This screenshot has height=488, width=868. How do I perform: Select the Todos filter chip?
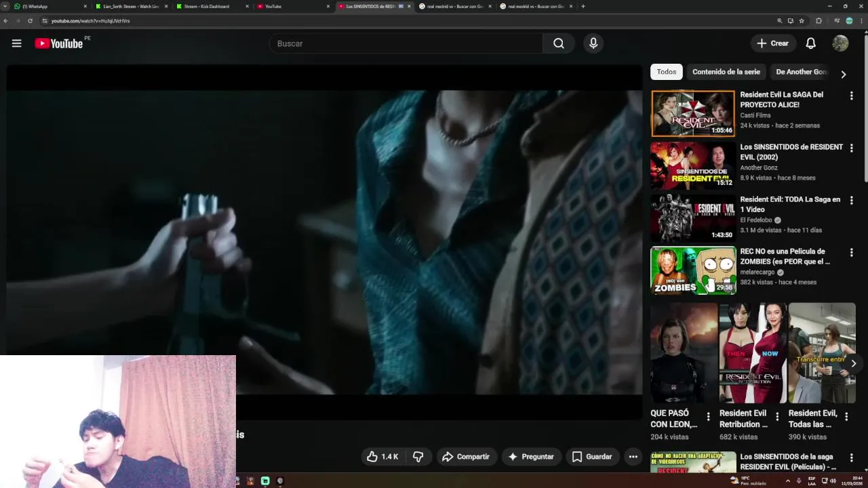coord(666,72)
